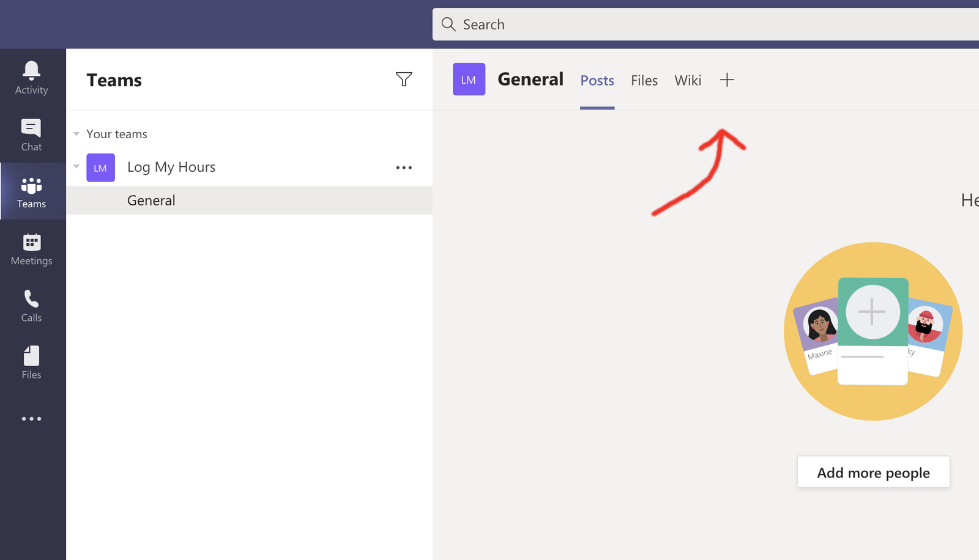This screenshot has height=560, width=979.
Task: Click the Log My Hours team name
Action: [171, 168]
